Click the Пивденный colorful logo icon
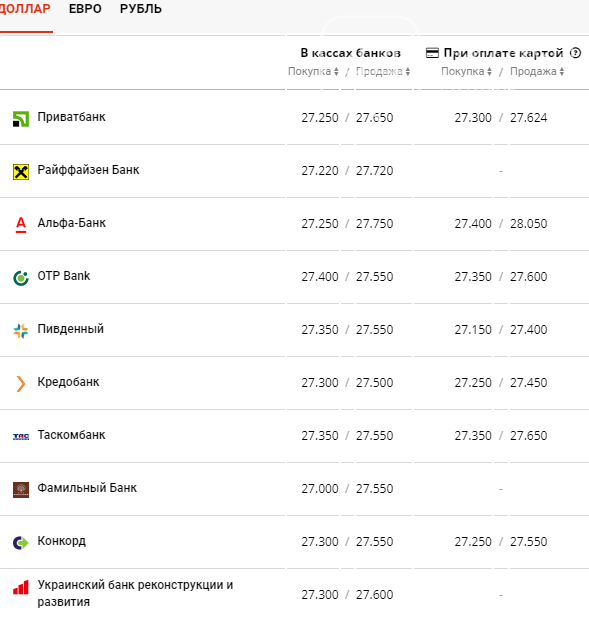Image resolution: width=589 pixels, height=621 pixels. 21,331
